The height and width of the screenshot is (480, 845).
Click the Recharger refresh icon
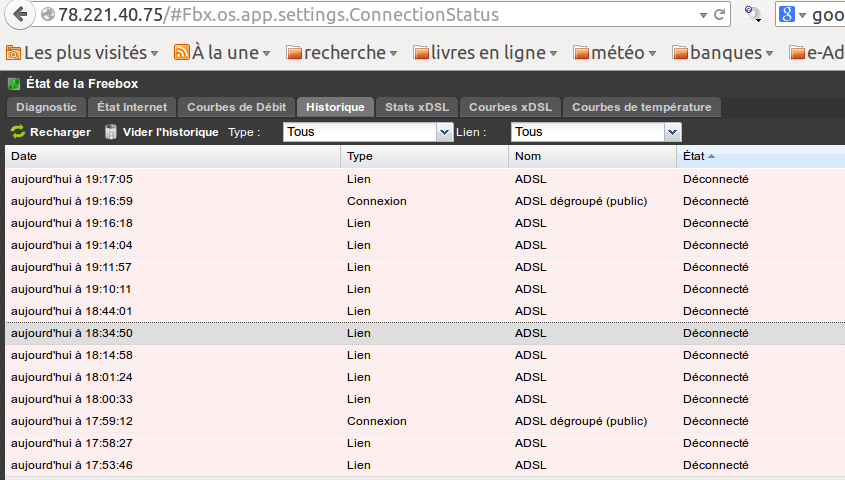point(18,132)
